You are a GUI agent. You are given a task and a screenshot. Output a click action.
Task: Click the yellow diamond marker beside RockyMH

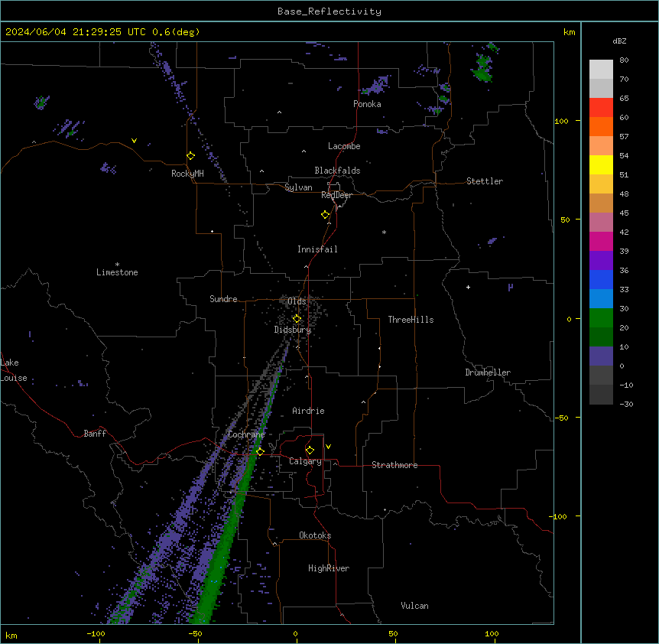(190, 156)
